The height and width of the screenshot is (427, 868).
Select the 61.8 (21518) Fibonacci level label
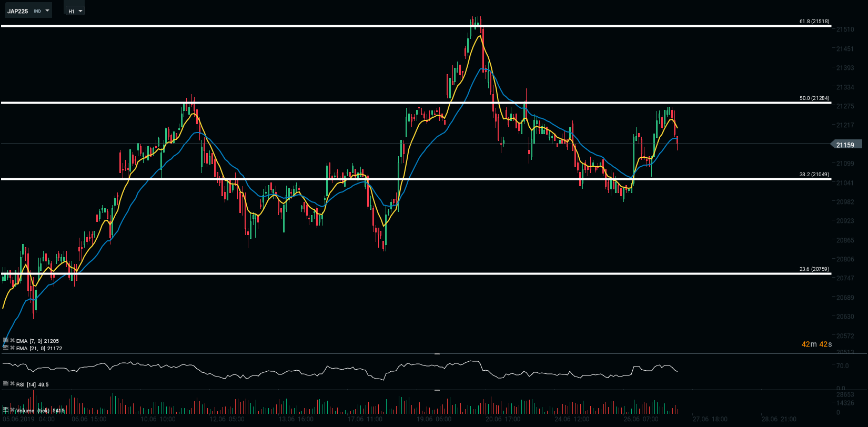click(x=814, y=22)
